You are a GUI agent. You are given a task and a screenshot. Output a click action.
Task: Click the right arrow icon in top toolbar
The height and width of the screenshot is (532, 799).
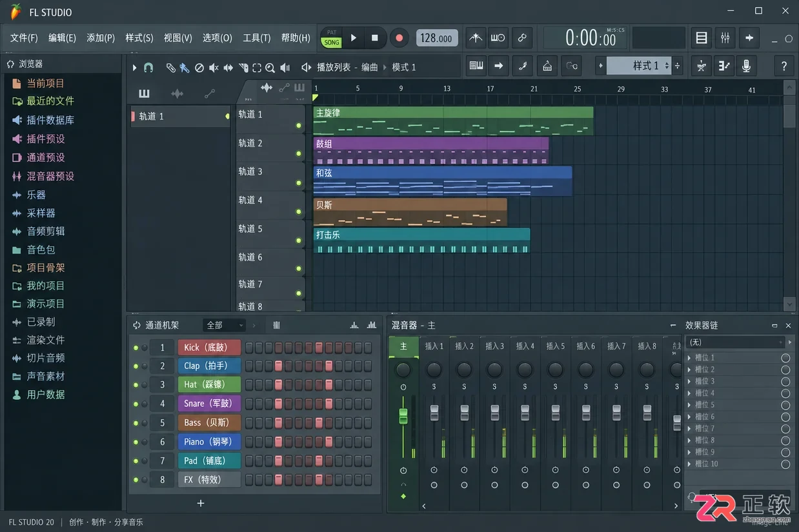tap(749, 38)
